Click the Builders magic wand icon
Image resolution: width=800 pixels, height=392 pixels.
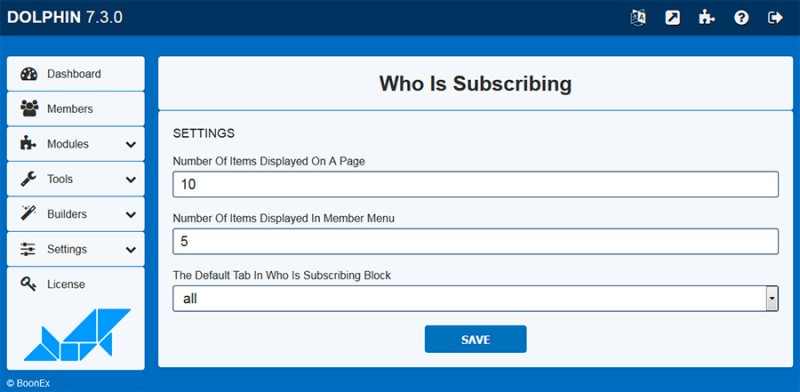pyautogui.click(x=28, y=214)
